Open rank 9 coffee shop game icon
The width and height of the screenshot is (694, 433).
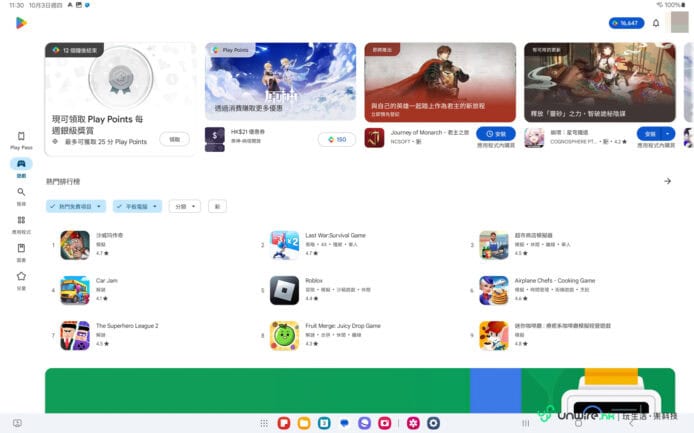coord(494,335)
